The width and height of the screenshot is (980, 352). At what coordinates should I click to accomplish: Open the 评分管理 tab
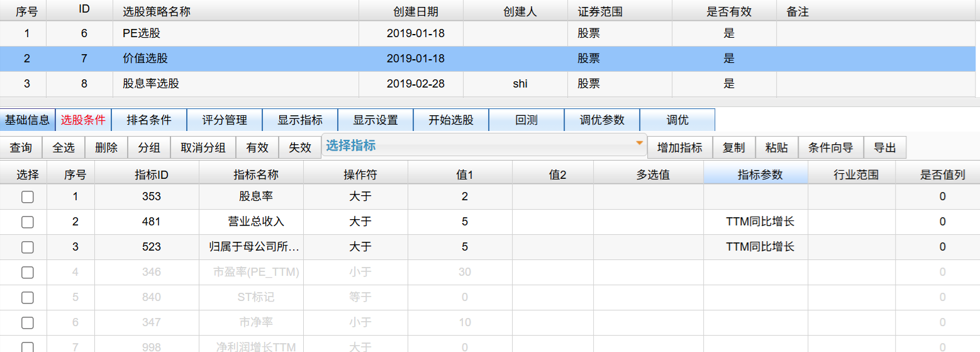pyautogui.click(x=225, y=120)
